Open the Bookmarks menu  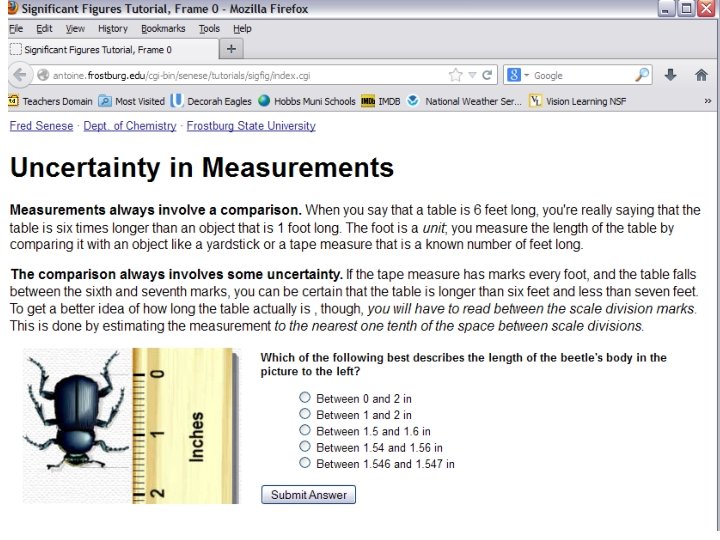point(163,28)
